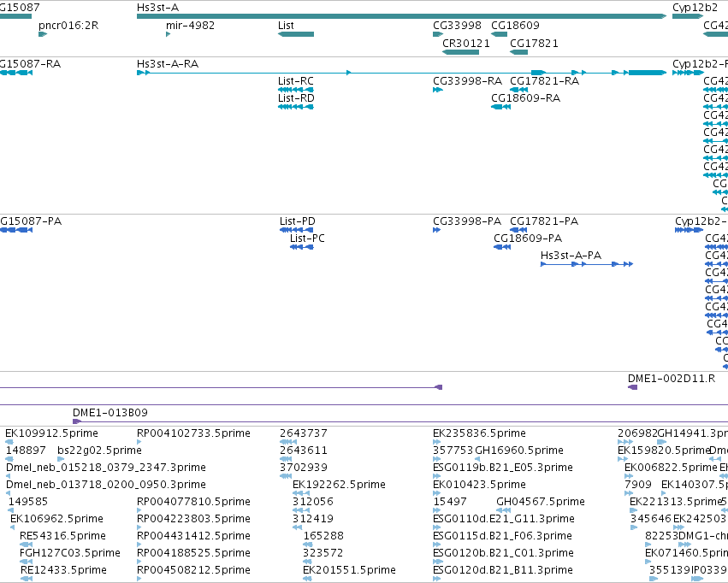The height and width of the screenshot is (583, 728).
Task: Click EST Dmel_neb_015218_0379_2347.3prime
Action: pos(106,467)
